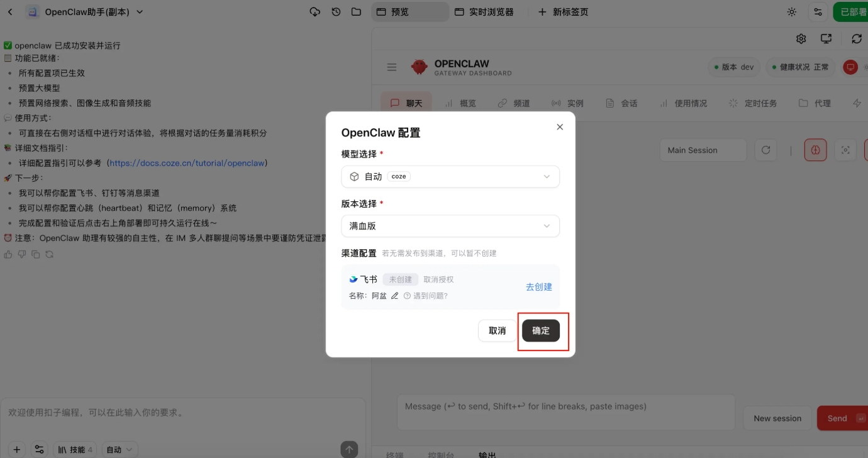
Task: Click the 去创建 link for 飞书 channel
Action: [x=538, y=286]
